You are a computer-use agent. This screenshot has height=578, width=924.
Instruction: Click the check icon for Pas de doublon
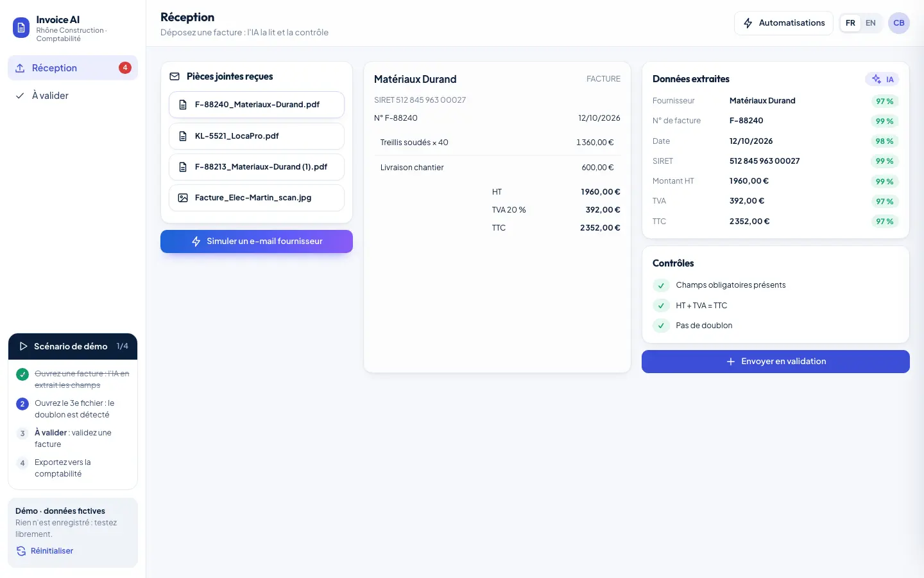661,326
